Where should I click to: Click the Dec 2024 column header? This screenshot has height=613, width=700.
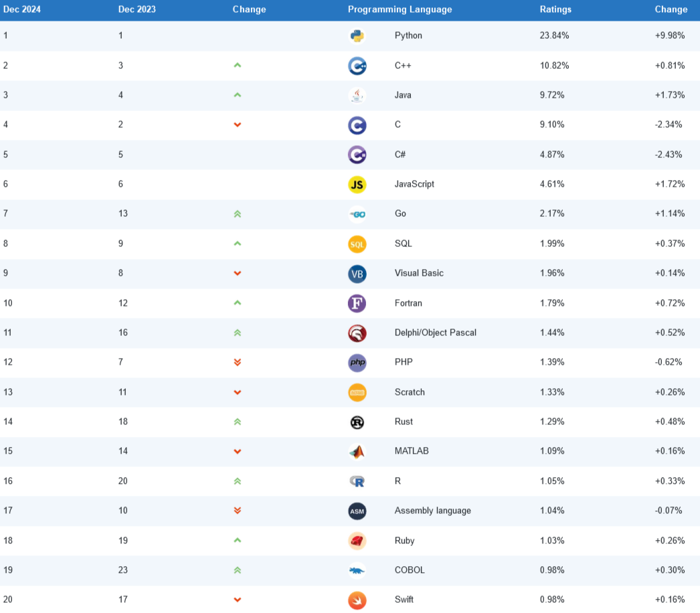(22, 9)
